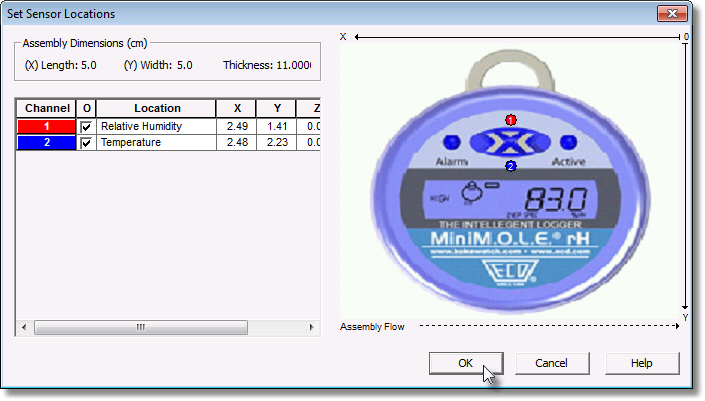This screenshot has width=705, height=401.
Task: Select the Relative Humidity location cell
Action: (x=156, y=126)
